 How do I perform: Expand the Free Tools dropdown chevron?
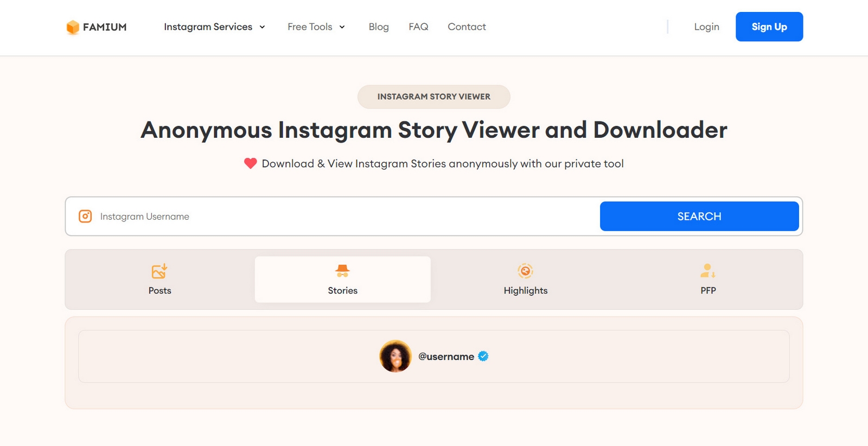[342, 27]
